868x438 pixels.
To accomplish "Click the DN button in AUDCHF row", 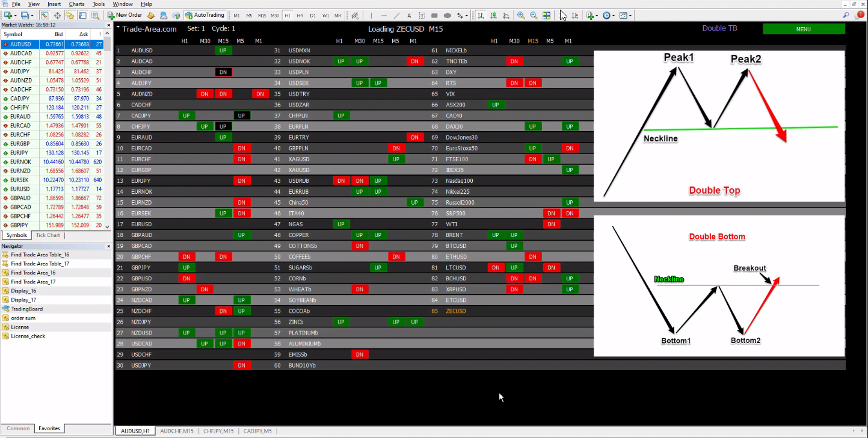I will coord(223,72).
